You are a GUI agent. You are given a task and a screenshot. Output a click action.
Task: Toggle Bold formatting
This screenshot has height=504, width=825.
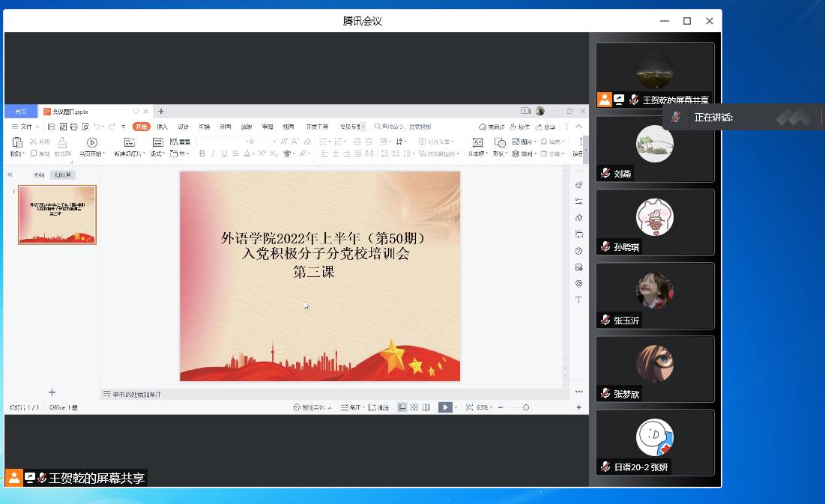coord(202,154)
